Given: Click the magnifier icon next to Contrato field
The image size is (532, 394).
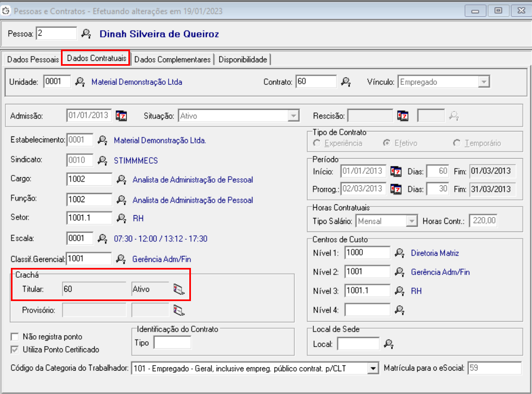Looking at the screenshot, I should click(345, 82).
